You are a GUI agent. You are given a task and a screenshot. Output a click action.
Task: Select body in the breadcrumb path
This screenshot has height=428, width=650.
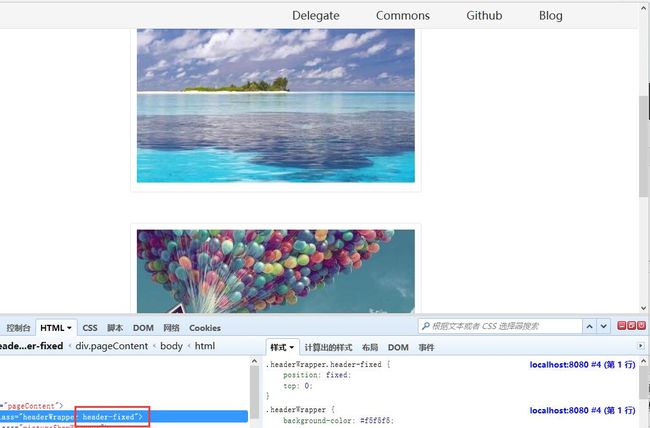[171, 346]
